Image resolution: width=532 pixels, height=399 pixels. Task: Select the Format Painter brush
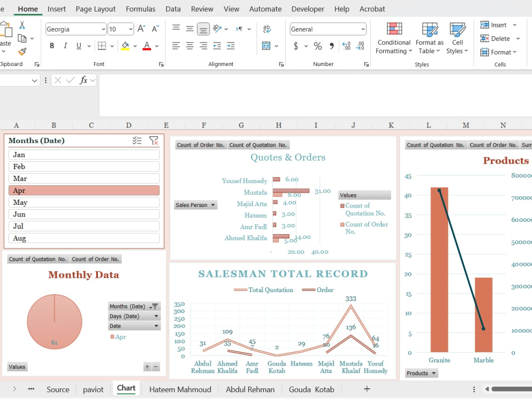[22, 52]
